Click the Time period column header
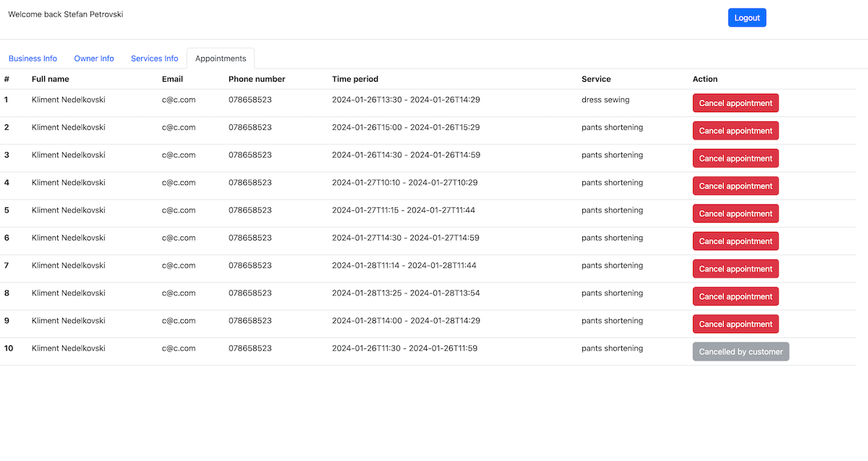868x461 pixels. click(355, 79)
